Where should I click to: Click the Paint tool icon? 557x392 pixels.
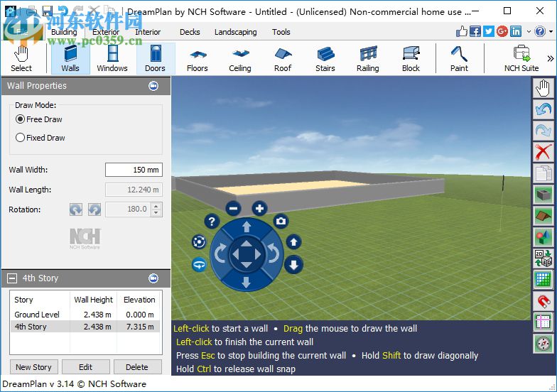click(459, 58)
